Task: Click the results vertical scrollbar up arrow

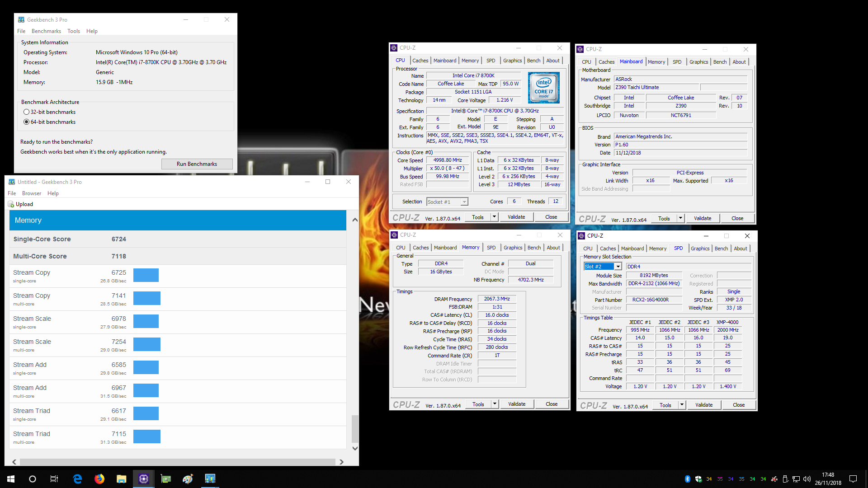Action: [x=355, y=220]
